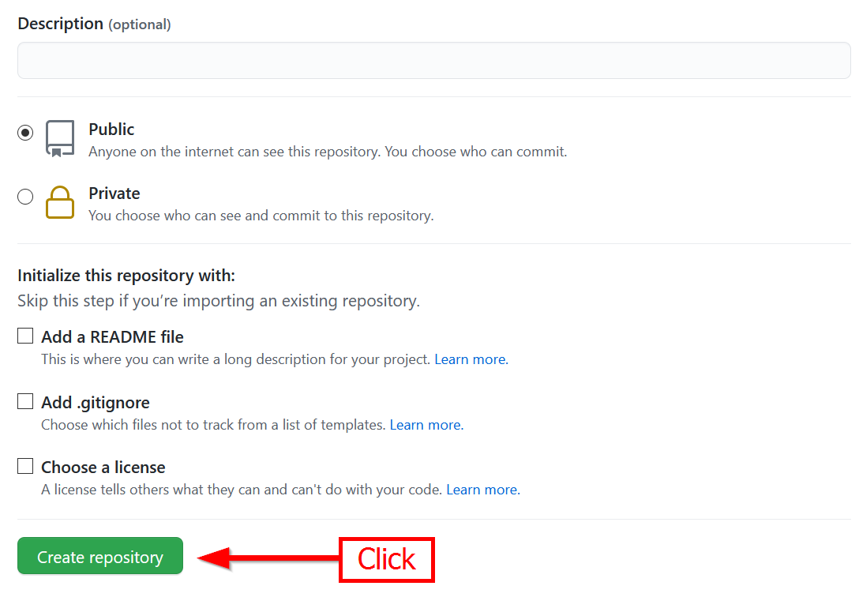
Task: Select the Public radio button
Action: pyautogui.click(x=25, y=133)
